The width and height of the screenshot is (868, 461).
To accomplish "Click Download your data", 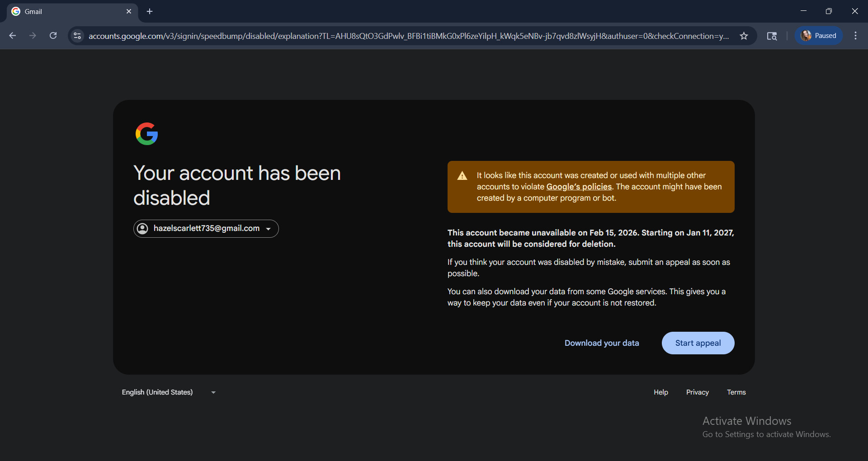I will tap(601, 343).
